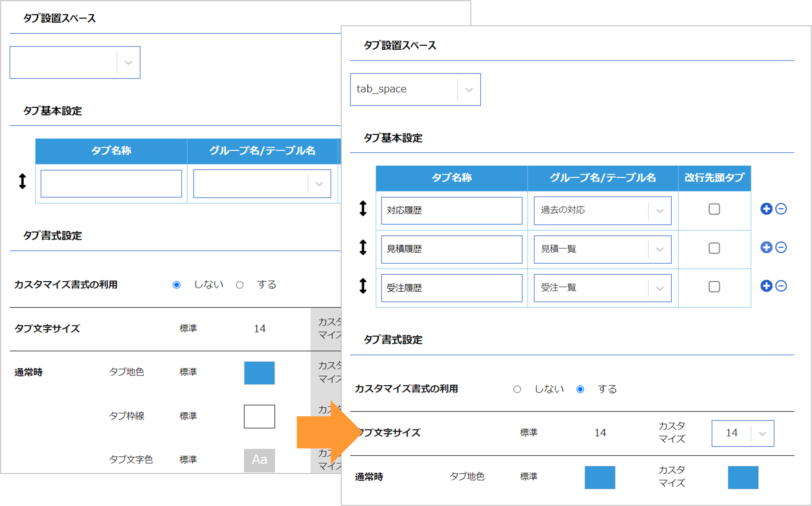
Task: Add a row after 見積履歴 with plus icon
Action: pos(766,248)
